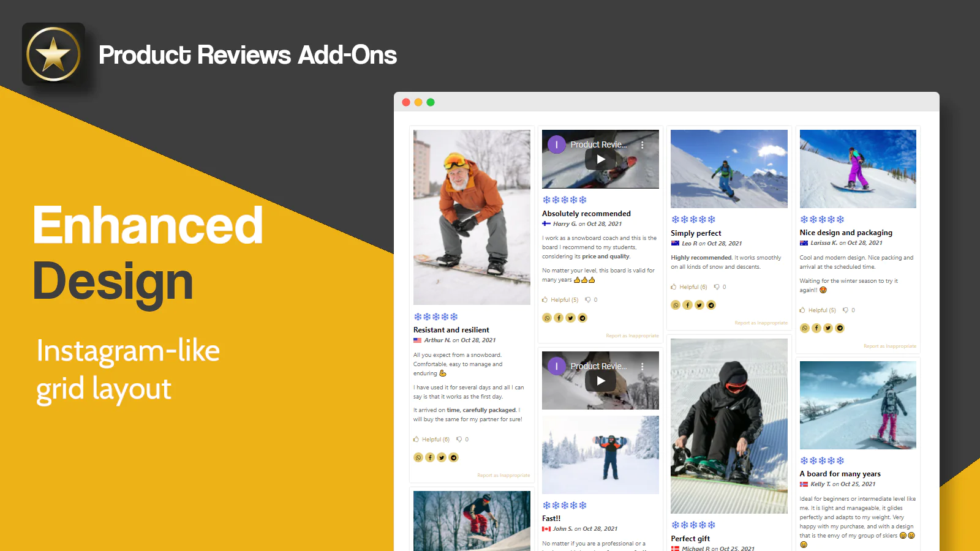Click channel avatar on Harry G.'s video
Viewport: 980px width, 551px height.
556,145
